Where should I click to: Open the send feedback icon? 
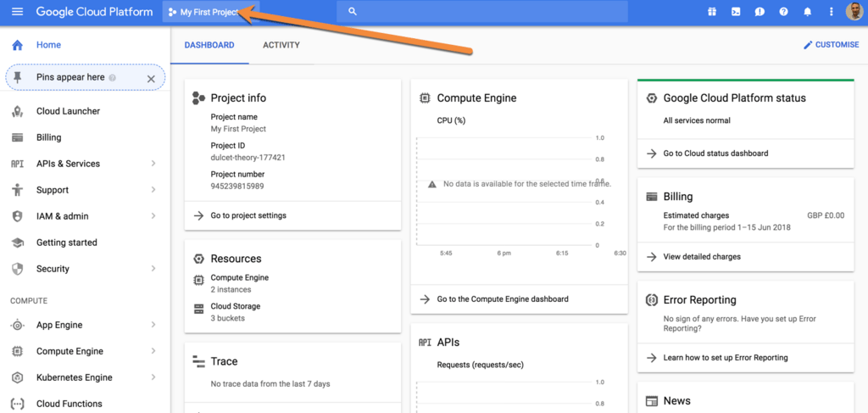759,12
